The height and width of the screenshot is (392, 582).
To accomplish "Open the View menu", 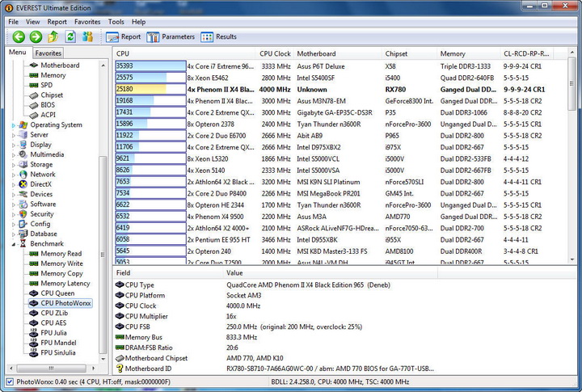I will pos(32,22).
